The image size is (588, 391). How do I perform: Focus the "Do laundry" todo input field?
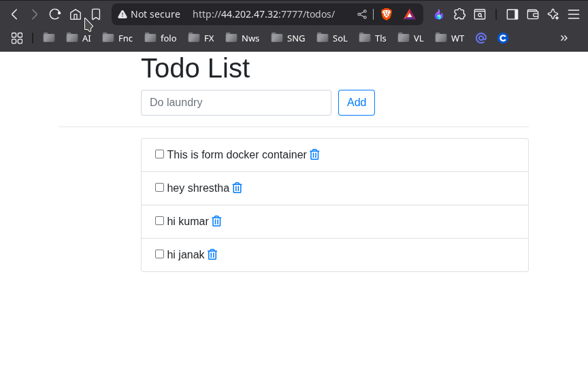(x=235, y=103)
